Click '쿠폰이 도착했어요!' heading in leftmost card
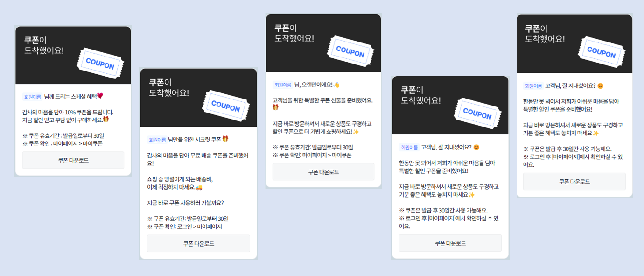This screenshot has width=644, height=276. coord(44,45)
